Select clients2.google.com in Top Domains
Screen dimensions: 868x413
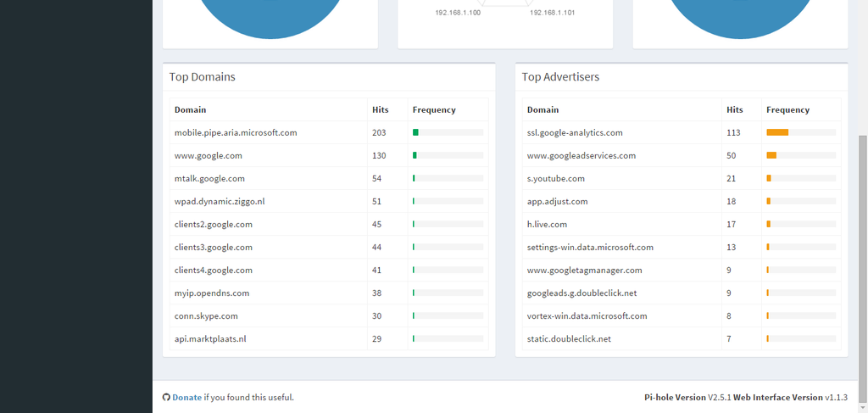point(213,224)
